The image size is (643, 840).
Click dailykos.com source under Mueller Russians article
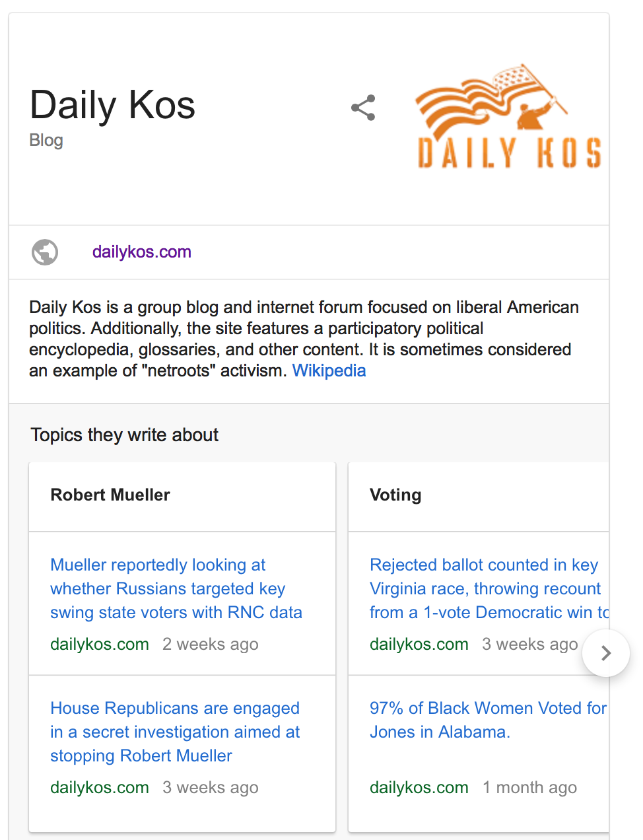point(100,644)
